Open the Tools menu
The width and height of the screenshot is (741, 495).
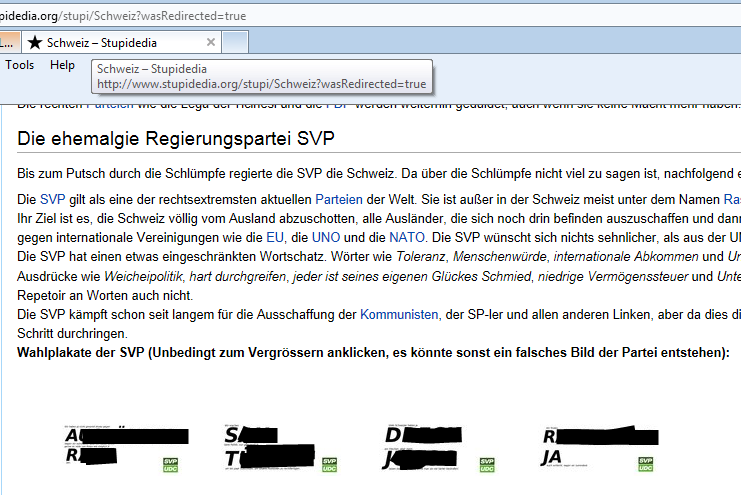click(x=20, y=65)
